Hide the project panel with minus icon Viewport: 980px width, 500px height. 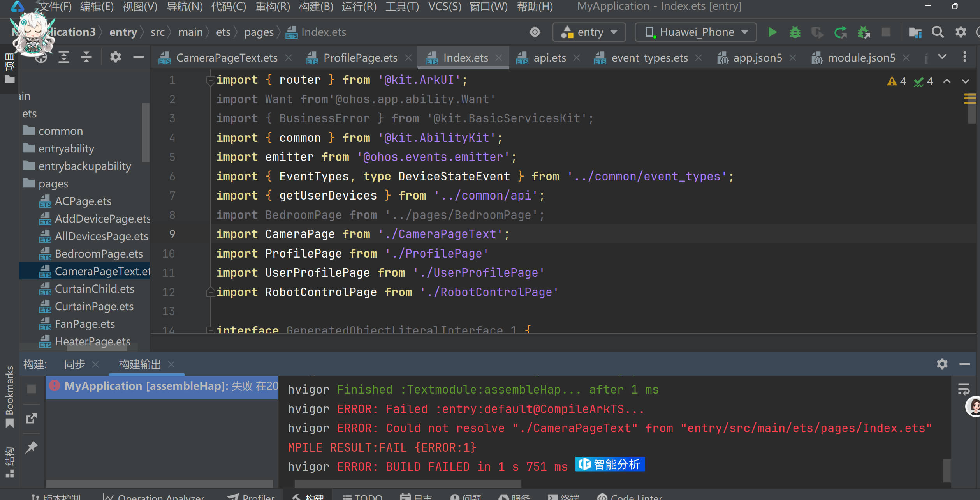pos(138,57)
